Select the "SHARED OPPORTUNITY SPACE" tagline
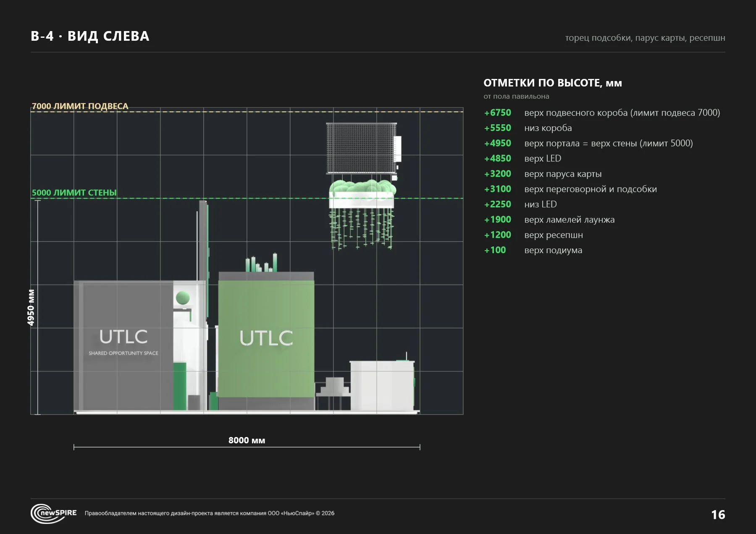Screen dimensions: 756x534 pyautogui.click(x=123, y=353)
